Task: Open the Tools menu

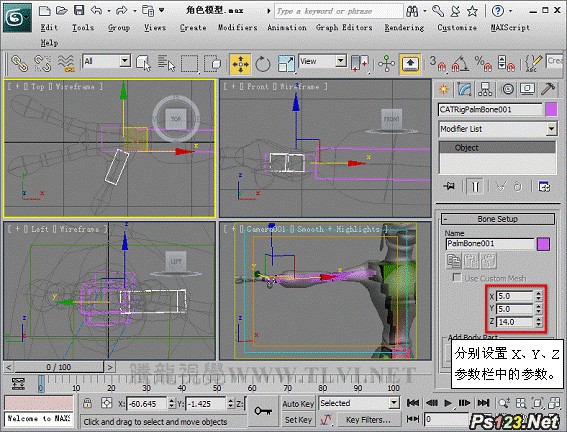Action: (83, 27)
